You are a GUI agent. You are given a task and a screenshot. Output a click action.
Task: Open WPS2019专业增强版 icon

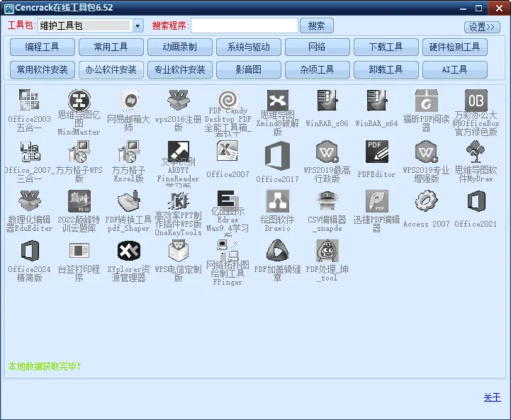426,151
